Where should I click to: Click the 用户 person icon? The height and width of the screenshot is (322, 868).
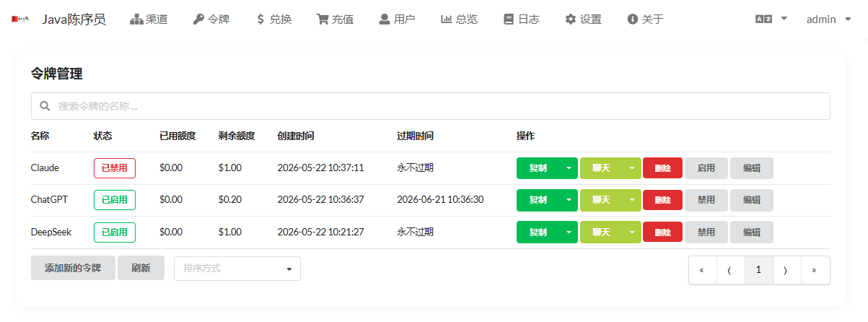[385, 19]
